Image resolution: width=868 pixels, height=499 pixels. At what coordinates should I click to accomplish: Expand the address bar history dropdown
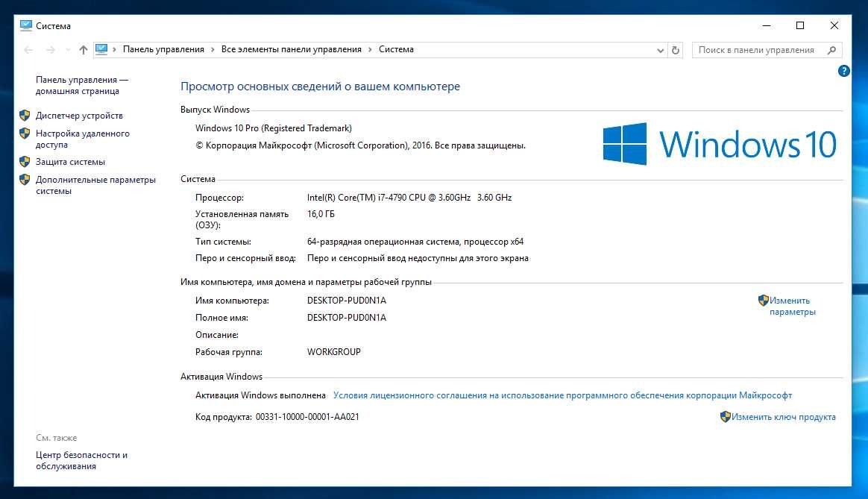tap(661, 50)
